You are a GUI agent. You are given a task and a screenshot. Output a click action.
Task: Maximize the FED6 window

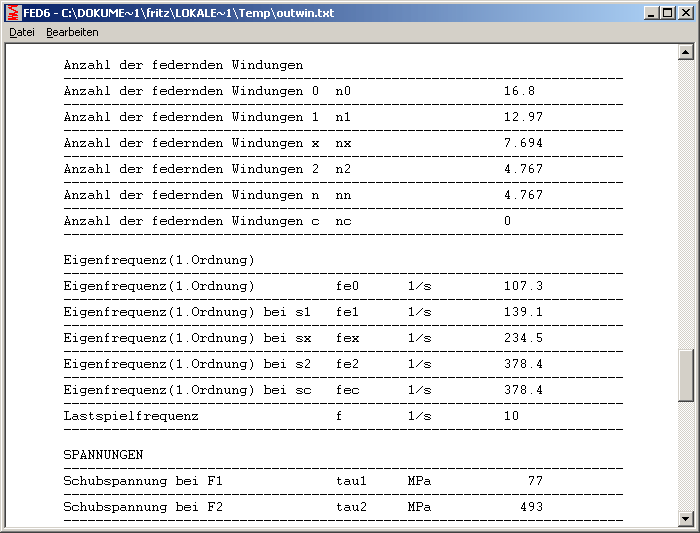[x=667, y=13]
